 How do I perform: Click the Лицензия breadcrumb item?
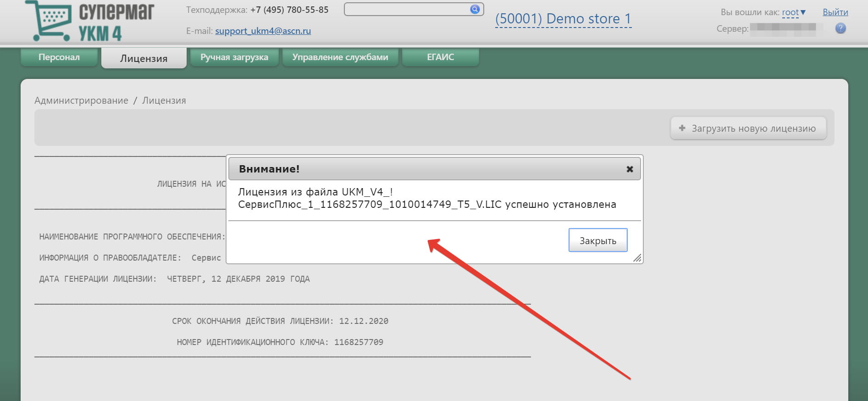164,100
